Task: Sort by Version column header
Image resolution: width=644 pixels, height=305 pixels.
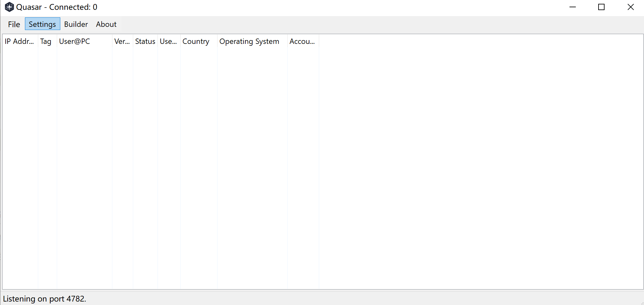Action: point(122,41)
